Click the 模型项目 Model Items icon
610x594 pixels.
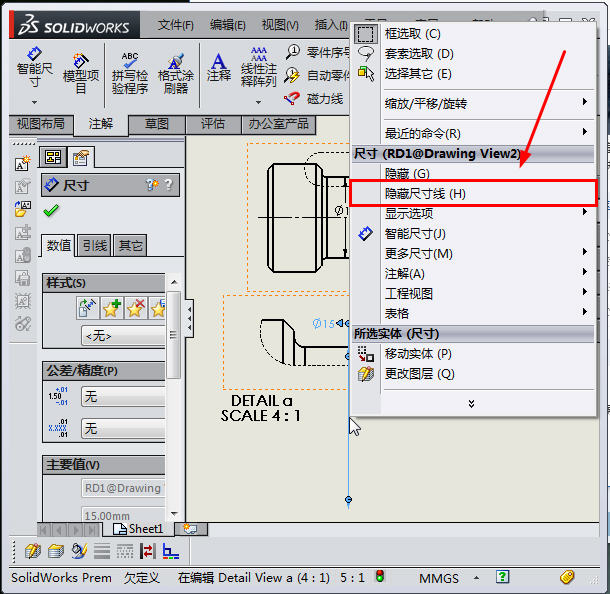[x=81, y=72]
